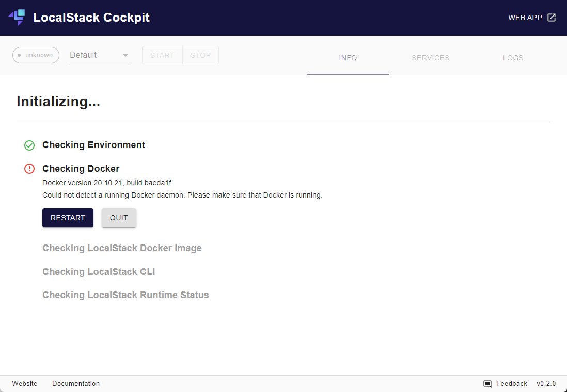567x392 pixels.
Task: Open the Documentation link in footer
Action: pyautogui.click(x=75, y=384)
